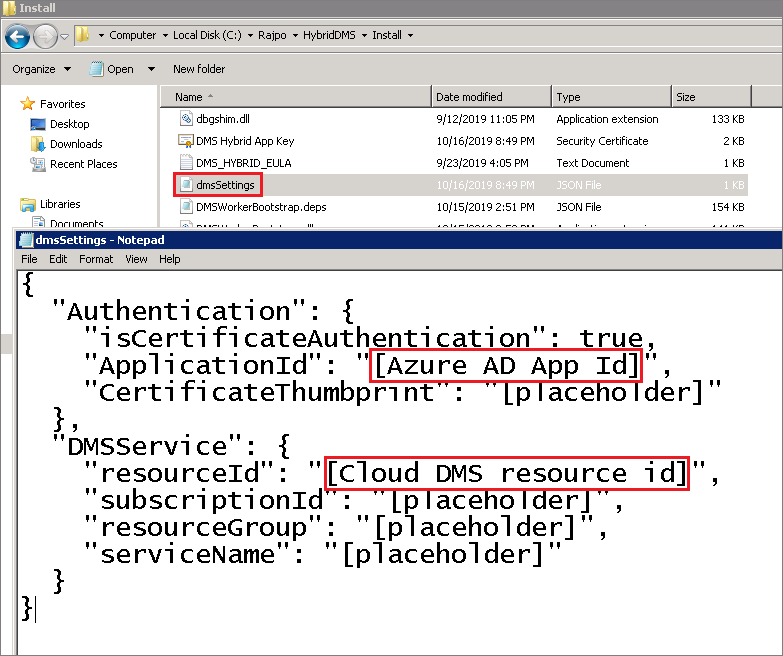Click the Recent Places icon

point(38,164)
